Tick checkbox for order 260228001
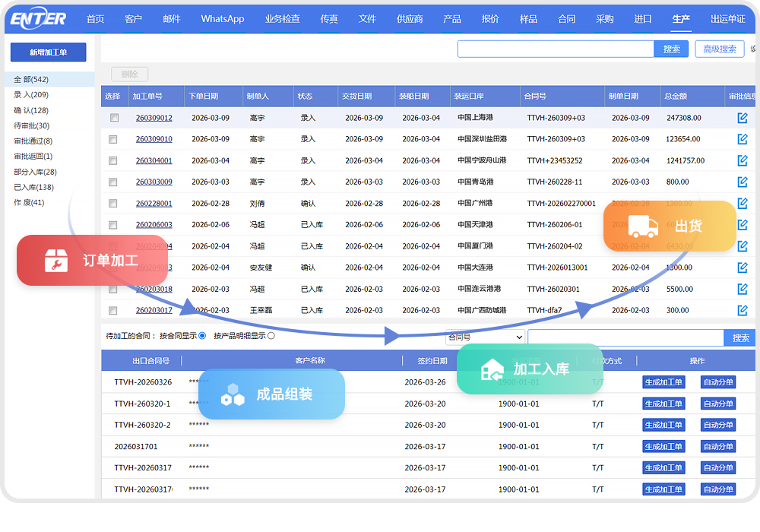This screenshot has width=760, height=532. pos(113,204)
